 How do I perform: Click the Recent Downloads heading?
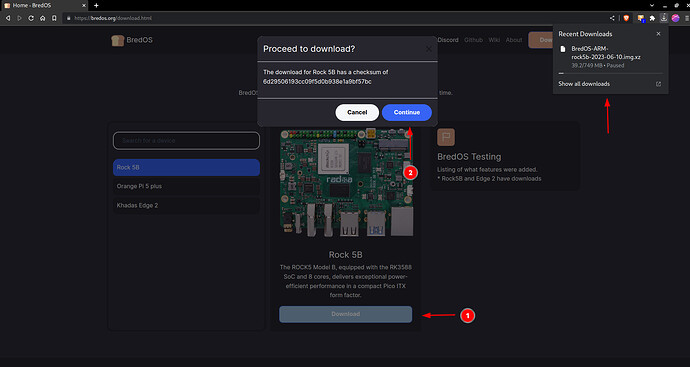point(585,34)
